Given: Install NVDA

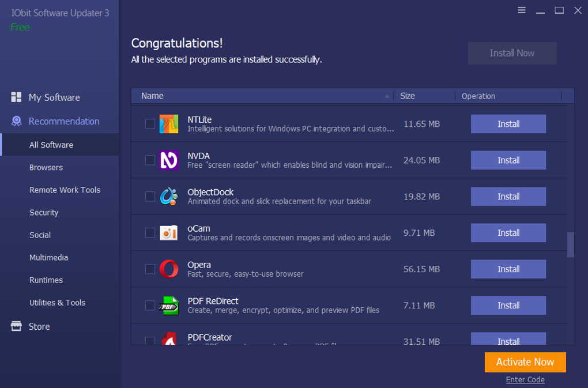Looking at the screenshot, I should pos(508,160).
